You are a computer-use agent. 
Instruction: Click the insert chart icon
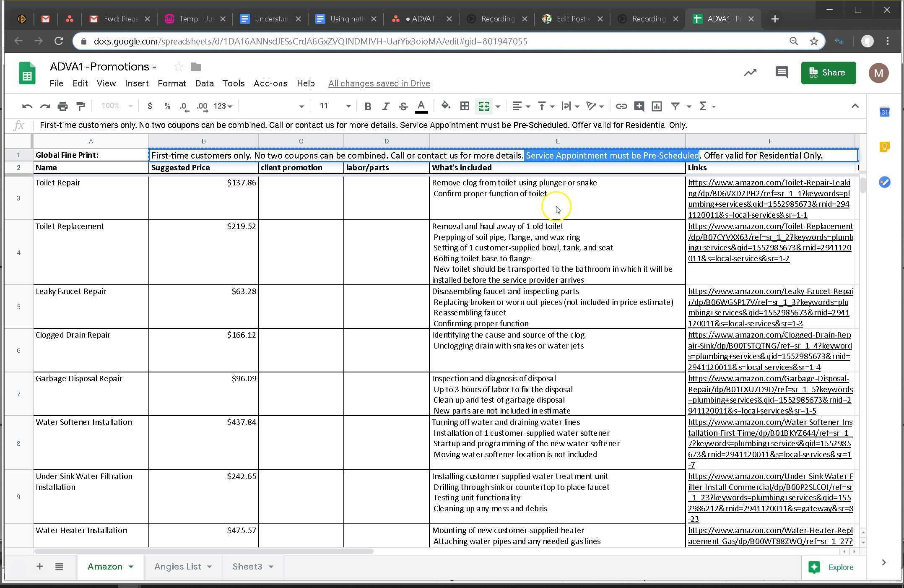657,106
